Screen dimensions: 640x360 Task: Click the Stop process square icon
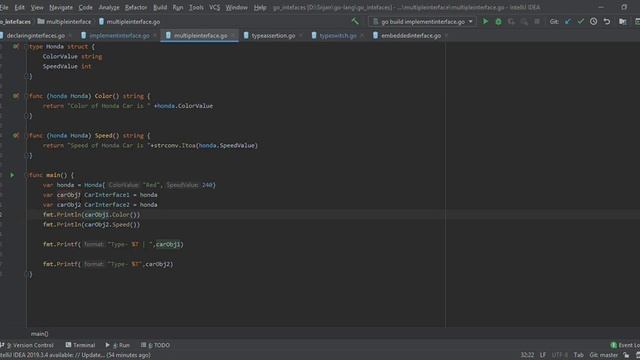pos(537,21)
